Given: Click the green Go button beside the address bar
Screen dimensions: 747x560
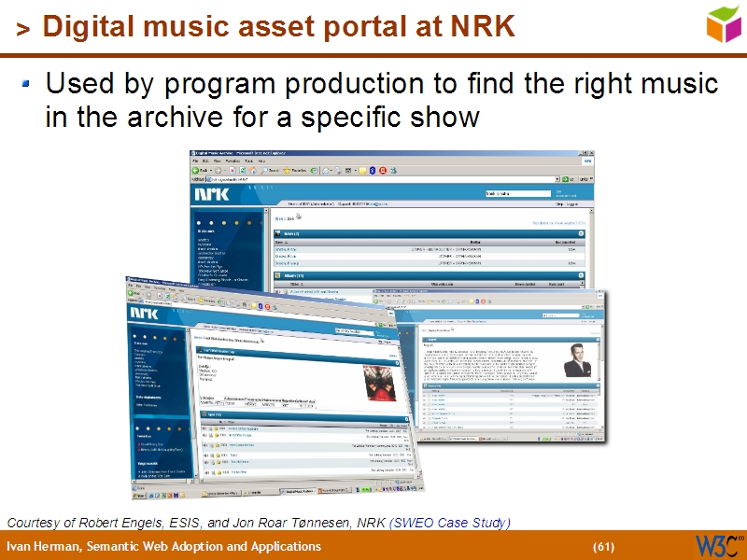Looking at the screenshot, I should click(565, 178).
